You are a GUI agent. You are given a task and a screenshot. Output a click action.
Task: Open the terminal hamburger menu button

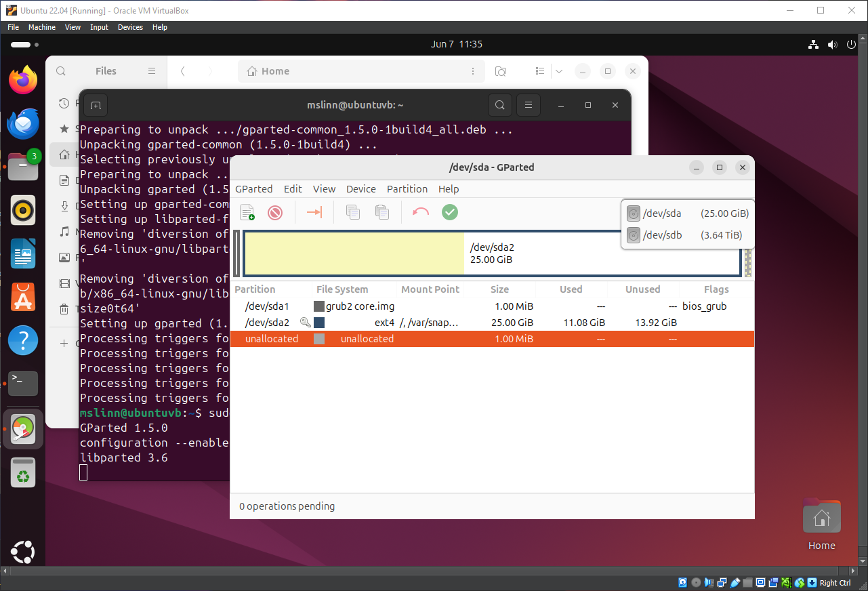(528, 105)
